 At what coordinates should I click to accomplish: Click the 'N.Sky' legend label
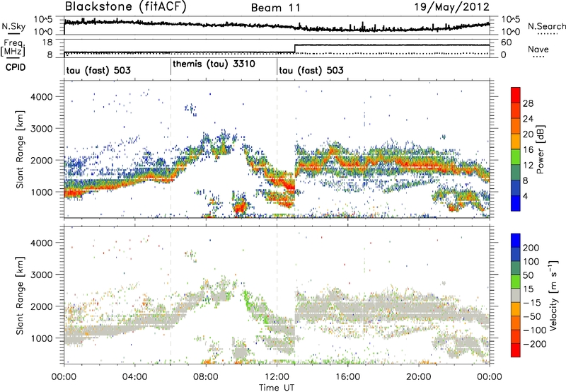13,26
